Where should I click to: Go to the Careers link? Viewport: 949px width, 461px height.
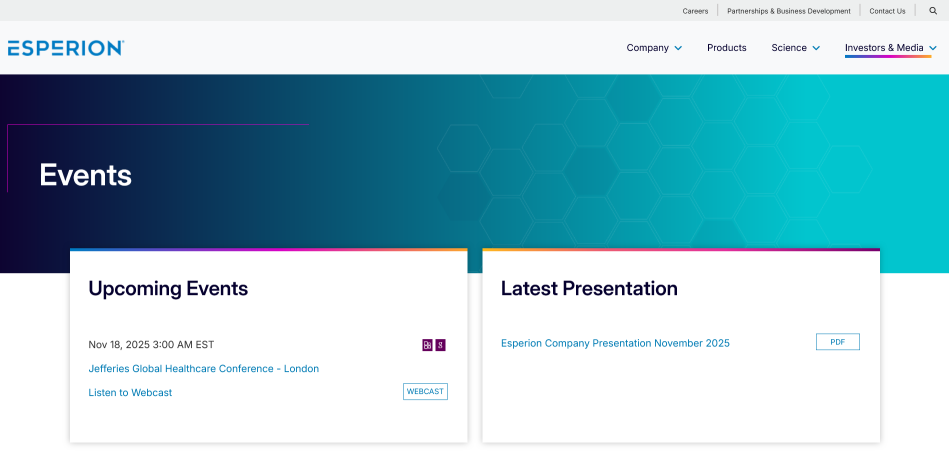[695, 11]
